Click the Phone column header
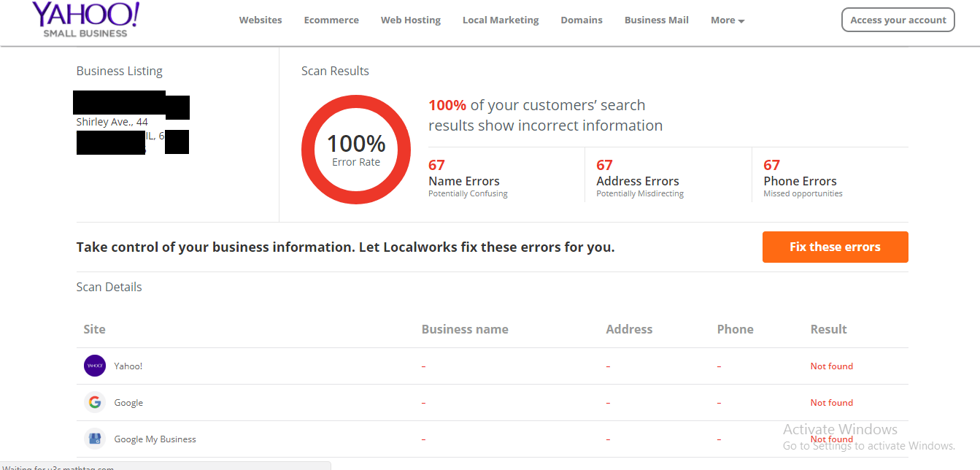The width and height of the screenshot is (980, 470). coord(735,329)
